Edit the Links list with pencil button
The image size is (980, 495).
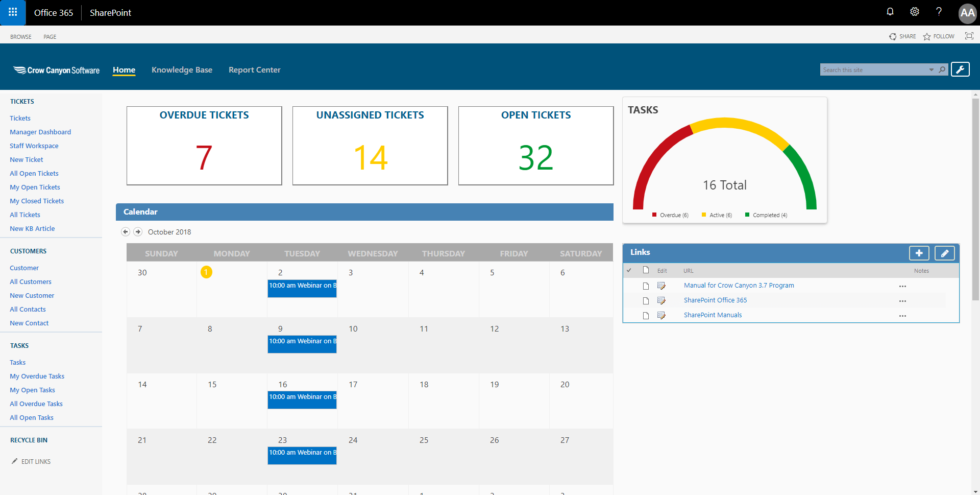click(945, 253)
